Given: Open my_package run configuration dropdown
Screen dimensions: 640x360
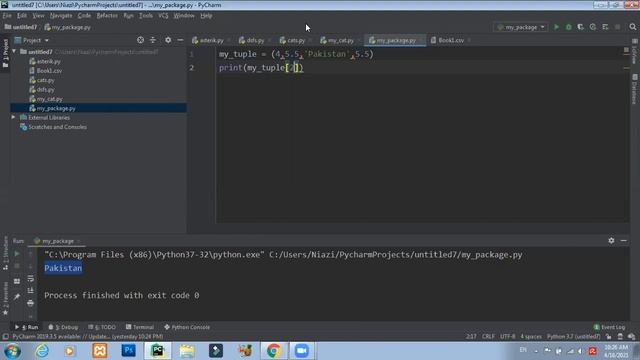Looking at the screenshot, I should pos(521,27).
